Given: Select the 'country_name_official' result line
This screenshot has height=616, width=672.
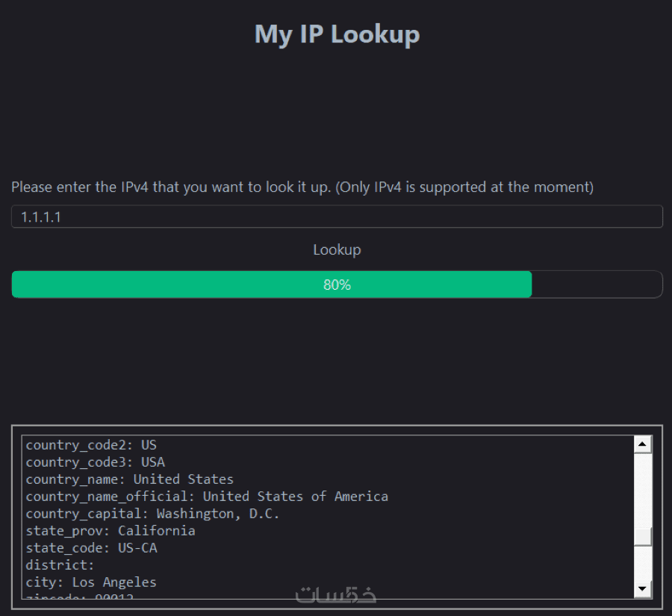Looking at the screenshot, I should coord(207,497).
